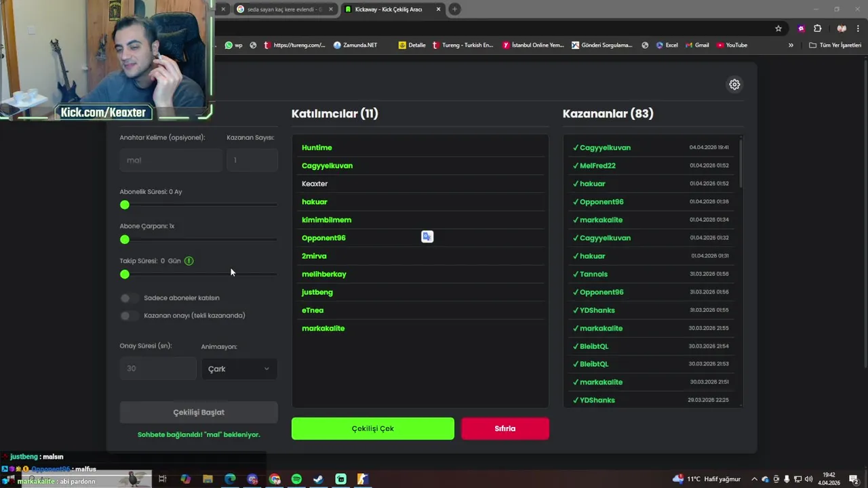Adjust the Abonelik Süresi slider

[198, 205]
